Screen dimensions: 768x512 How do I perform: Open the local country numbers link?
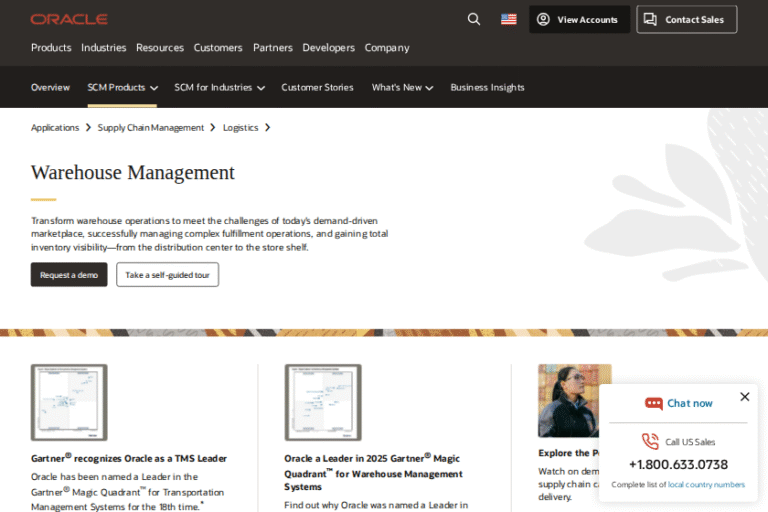click(x=706, y=484)
